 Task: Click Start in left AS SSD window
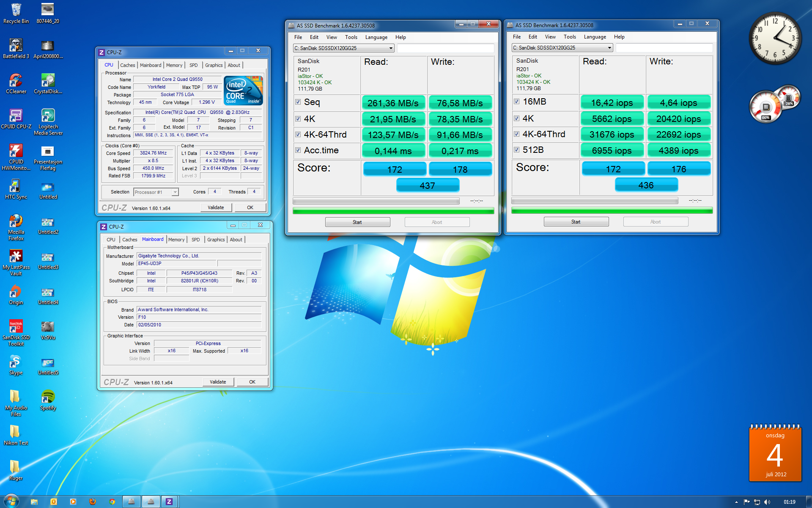click(x=357, y=222)
